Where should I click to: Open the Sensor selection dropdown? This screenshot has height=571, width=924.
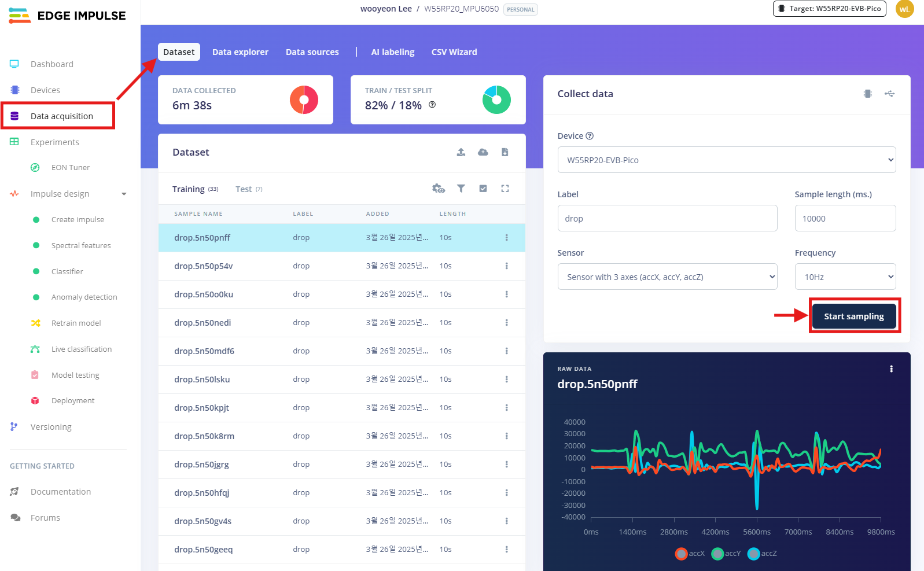(x=667, y=277)
